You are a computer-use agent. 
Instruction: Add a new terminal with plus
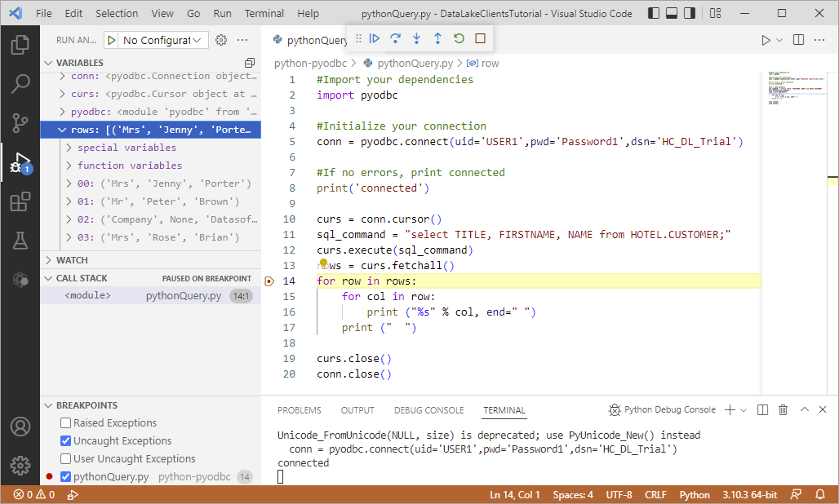pos(730,410)
